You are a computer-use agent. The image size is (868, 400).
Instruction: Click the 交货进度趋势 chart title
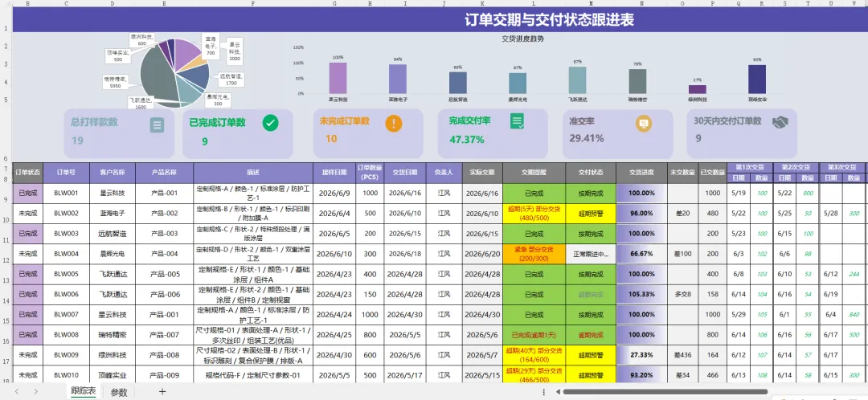(x=522, y=39)
